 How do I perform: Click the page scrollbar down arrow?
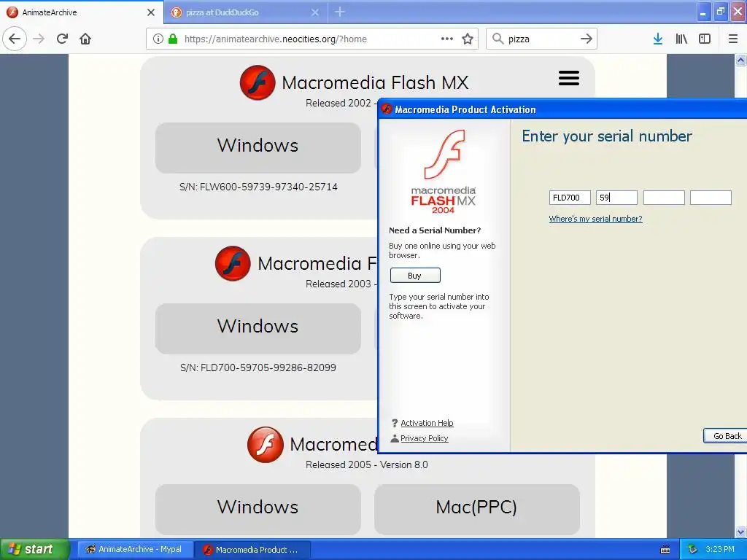[x=740, y=532]
